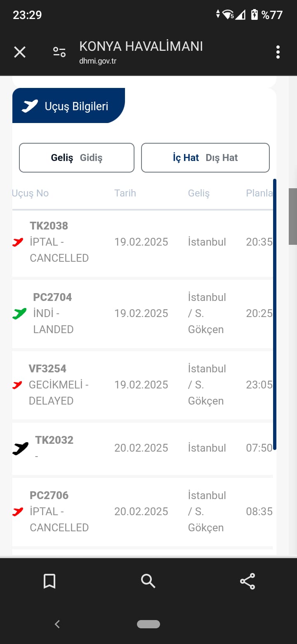Image resolution: width=297 pixels, height=644 pixels.
Task: Switch to Gidiş departures option
Action: 91,158
